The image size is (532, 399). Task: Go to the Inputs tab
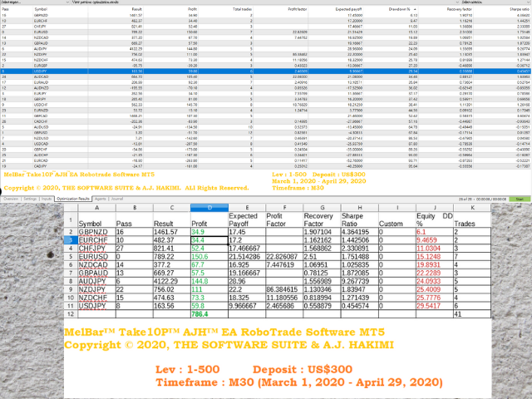coord(47,199)
